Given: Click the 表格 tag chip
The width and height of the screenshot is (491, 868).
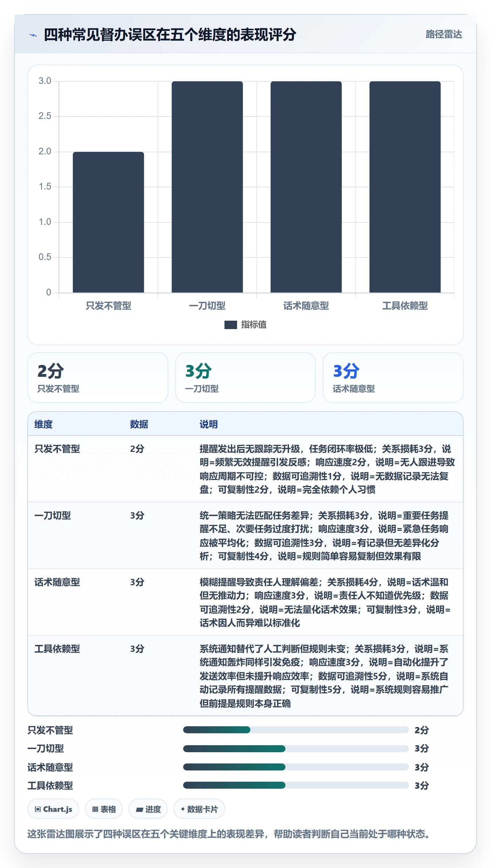Looking at the screenshot, I should coord(104,809).
